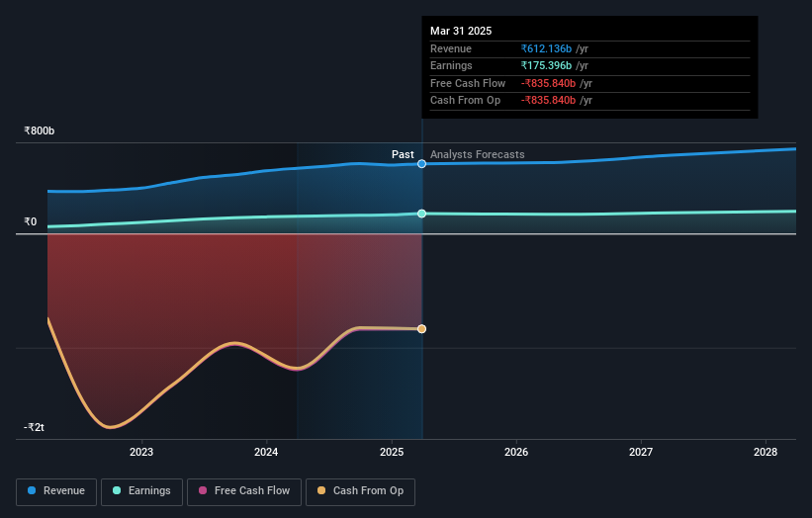Click the Revenue data point marker on the chart
This screenshot has height=518, width=812.
click(422, 164)
